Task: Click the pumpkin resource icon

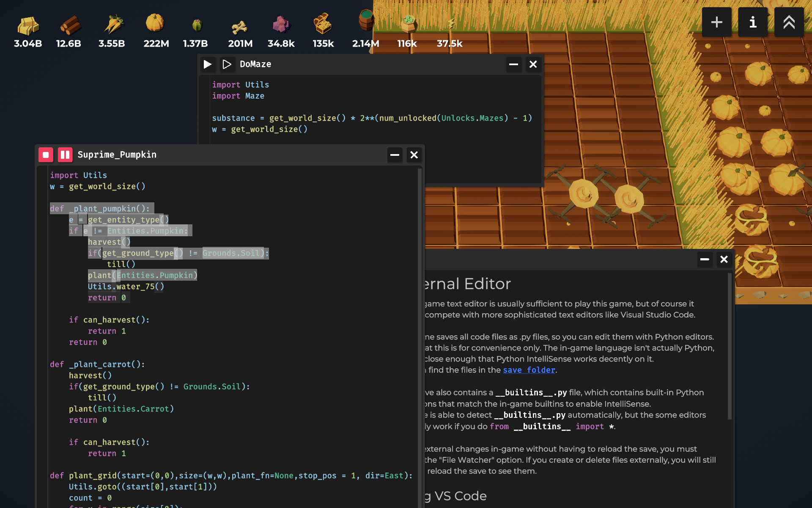Action: [155, 23]
